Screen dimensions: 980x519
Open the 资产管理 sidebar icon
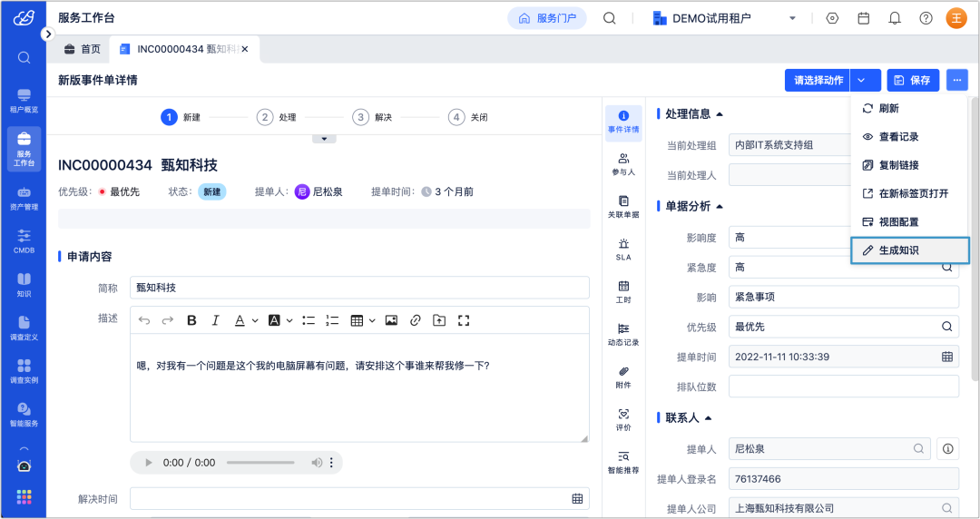(x=24, y=198)
